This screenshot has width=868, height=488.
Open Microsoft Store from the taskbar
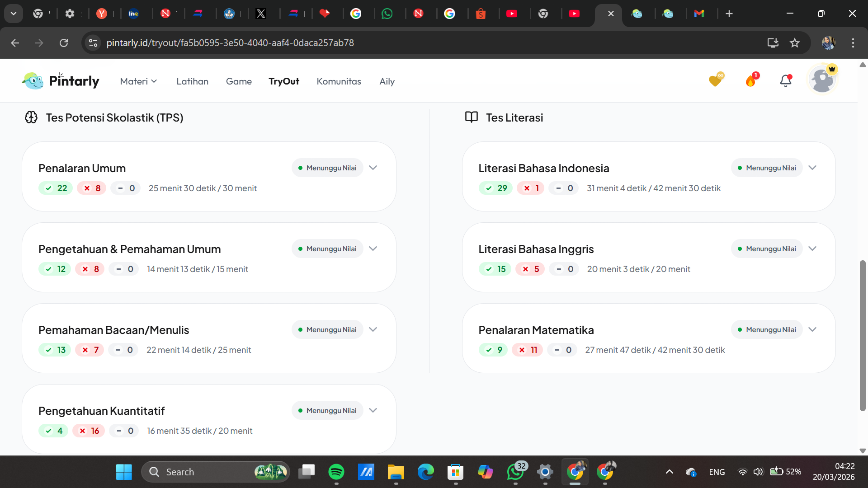tap(455, 472)
